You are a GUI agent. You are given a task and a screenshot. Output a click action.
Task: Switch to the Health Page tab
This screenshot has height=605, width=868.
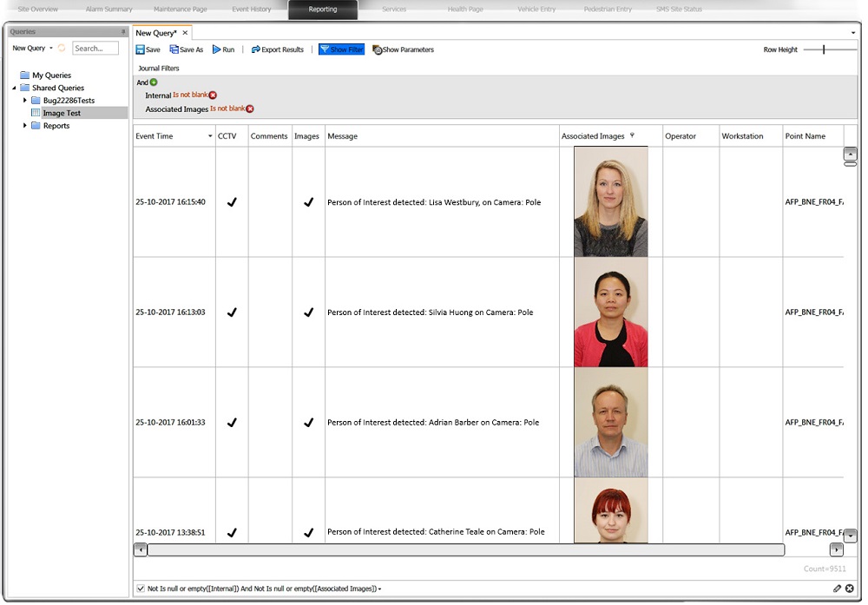point(465,10)
